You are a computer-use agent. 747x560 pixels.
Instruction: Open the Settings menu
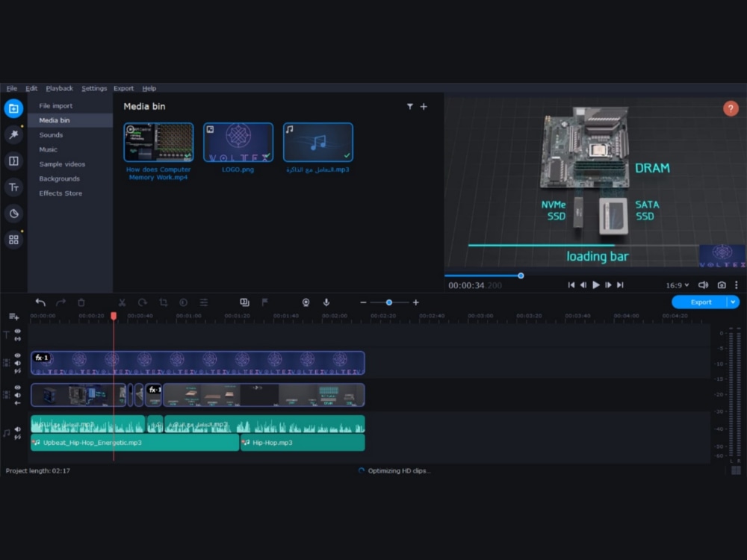(94, 89)
